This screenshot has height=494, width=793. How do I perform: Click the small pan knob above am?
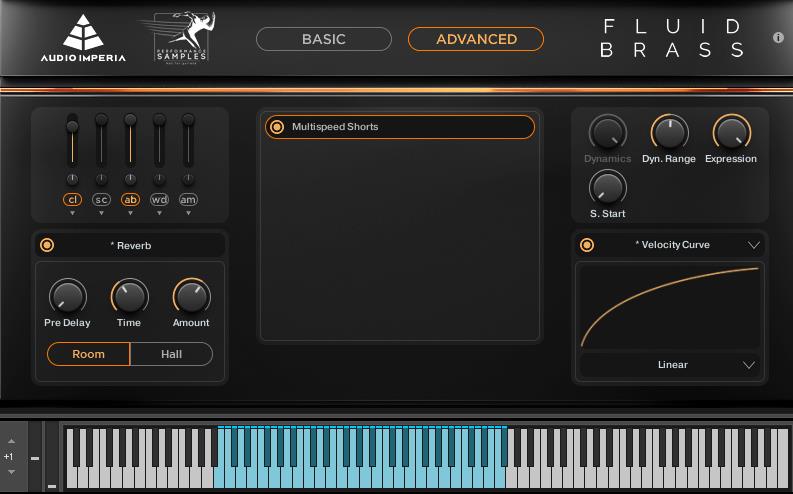(x=188, y=179)
